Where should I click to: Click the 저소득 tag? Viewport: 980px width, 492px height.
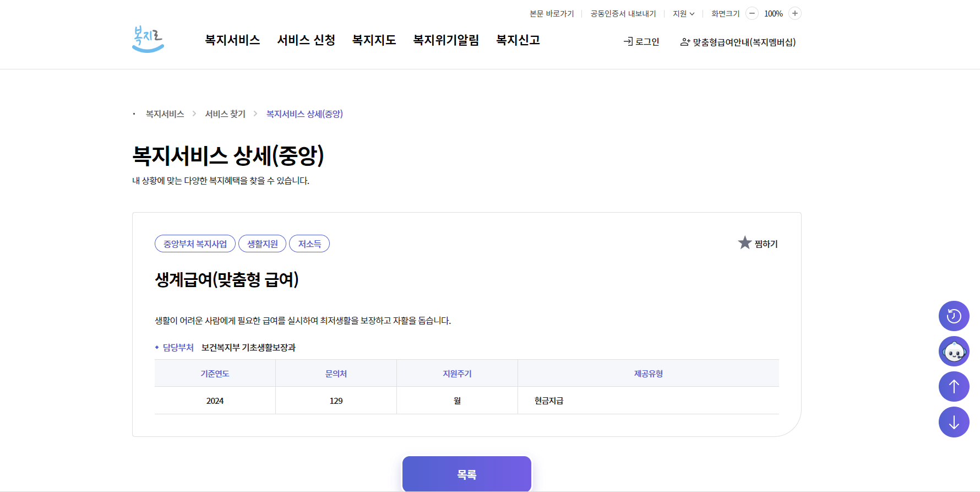[309, 244]
